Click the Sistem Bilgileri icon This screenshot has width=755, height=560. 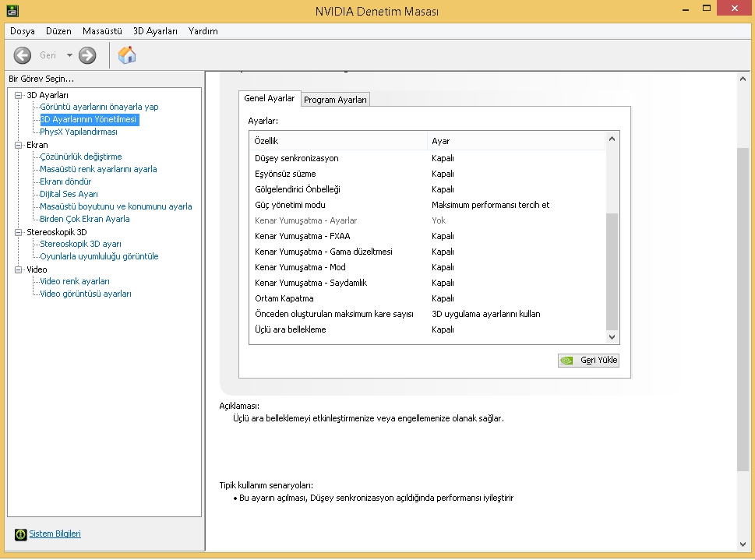pyautogui.click(x=21, y=534)
